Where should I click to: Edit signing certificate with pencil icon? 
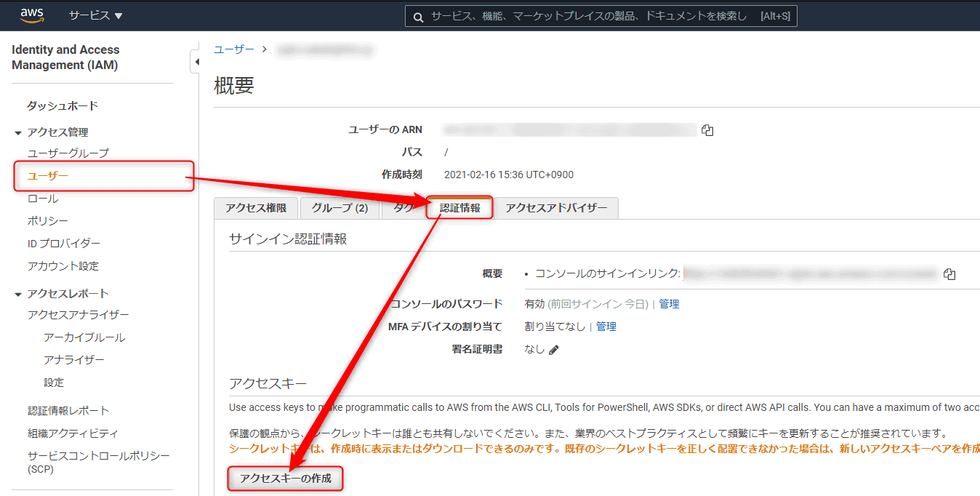(x=554, y=350)
